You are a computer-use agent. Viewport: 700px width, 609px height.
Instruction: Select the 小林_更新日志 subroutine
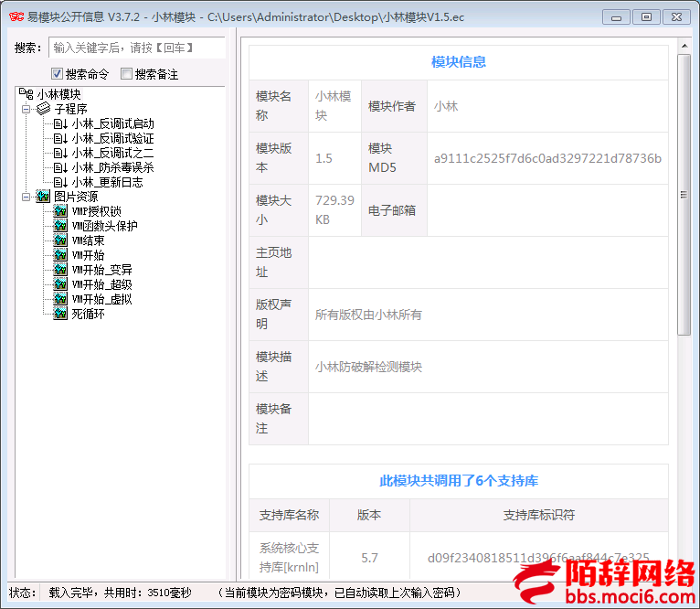click(x=108, y=182)
